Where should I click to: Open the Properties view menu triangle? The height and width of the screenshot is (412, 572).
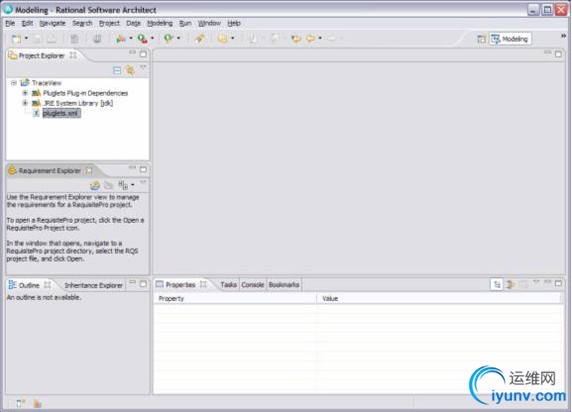point(536,282)
